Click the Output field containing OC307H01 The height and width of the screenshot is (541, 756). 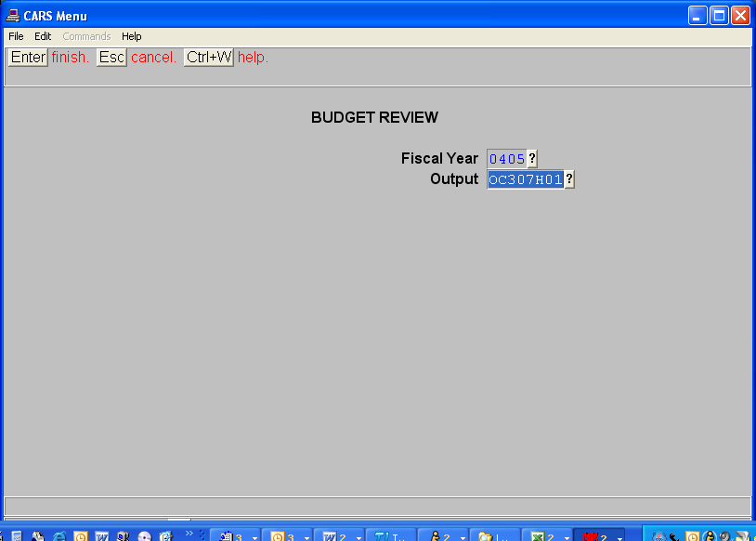[x=526, y=180]
